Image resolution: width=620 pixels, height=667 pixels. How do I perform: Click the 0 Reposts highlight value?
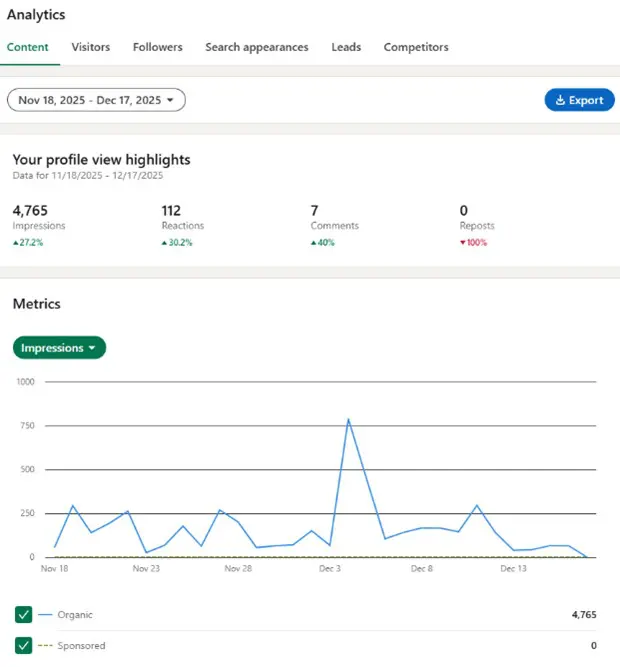pyautogui.click(x=464, y=210)
